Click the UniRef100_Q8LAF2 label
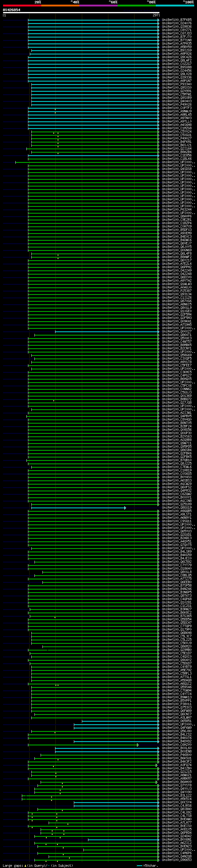The height and width of the screenshot is (868, 197). 177,60
